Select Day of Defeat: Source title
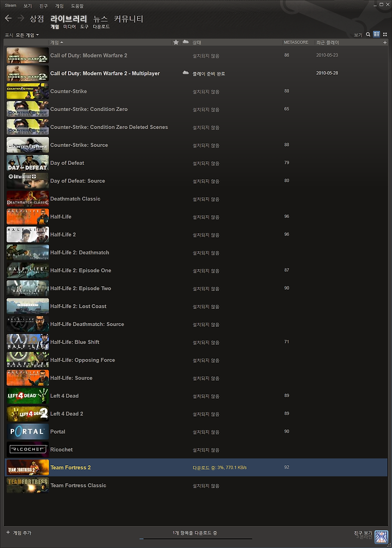Screen dimensions: 392x548 click(77, 181)
